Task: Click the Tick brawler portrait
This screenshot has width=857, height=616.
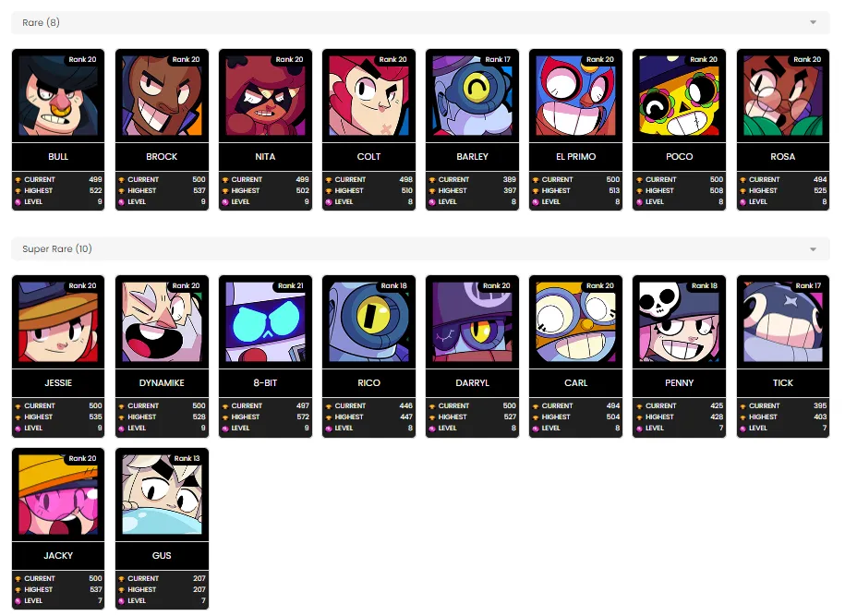Action: point(783,322)
